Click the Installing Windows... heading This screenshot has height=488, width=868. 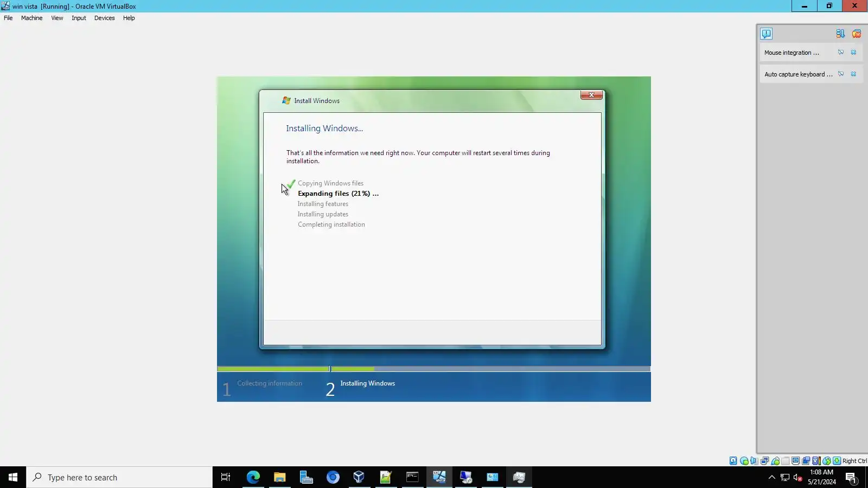[x=324, y=129]
